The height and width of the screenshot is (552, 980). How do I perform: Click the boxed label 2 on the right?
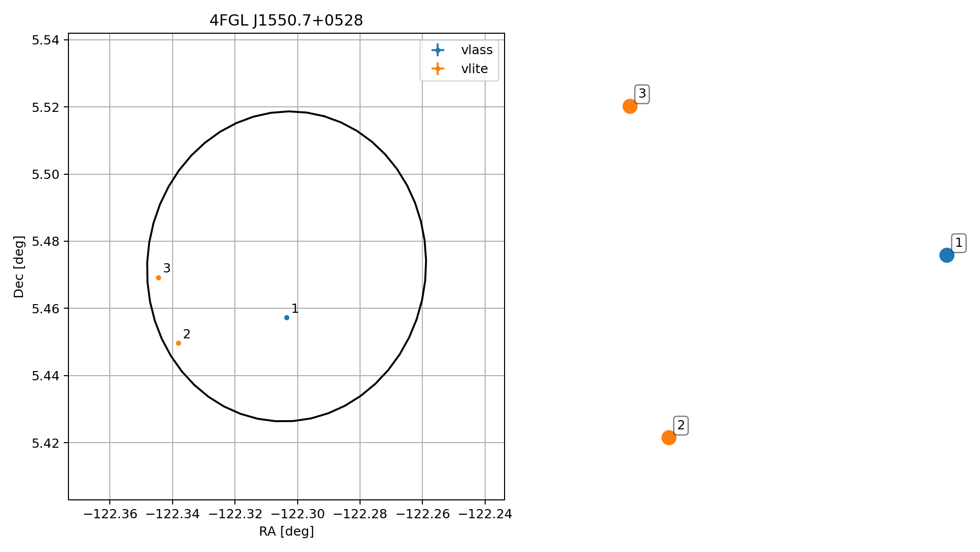(681, 426)
